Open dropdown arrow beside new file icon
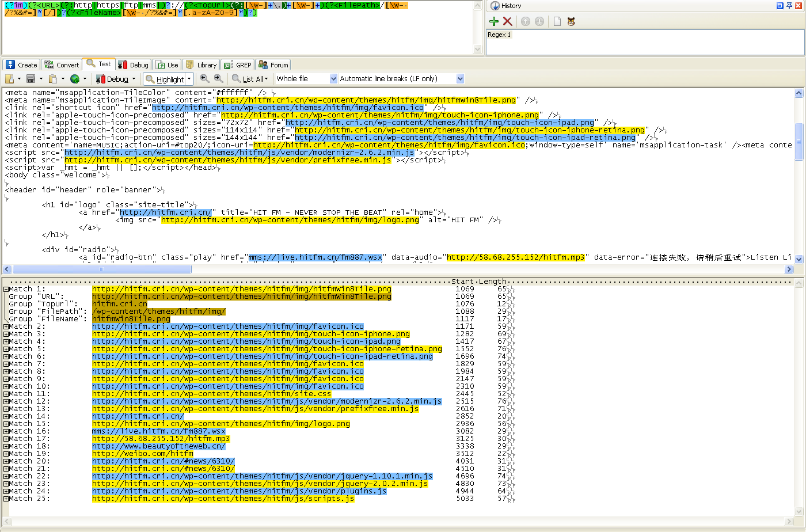Screen dimensions: 806x532 tap(18, 79)
